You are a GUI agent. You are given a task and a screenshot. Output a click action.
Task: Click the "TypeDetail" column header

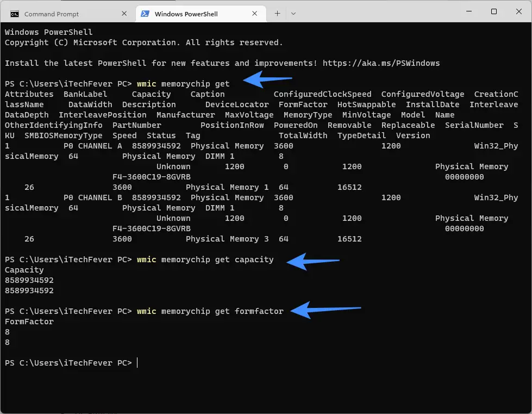(x=362, y=135)
